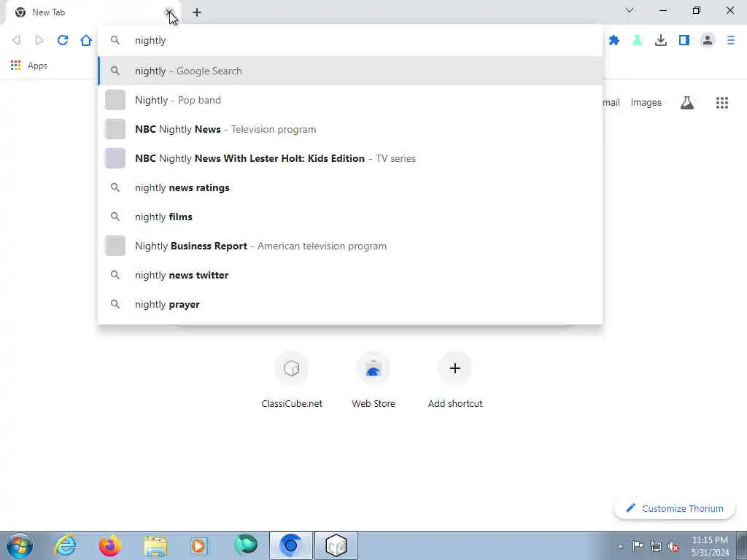
Task: Reload the page with the refresh icon
Action: click(x=63, y=41)
